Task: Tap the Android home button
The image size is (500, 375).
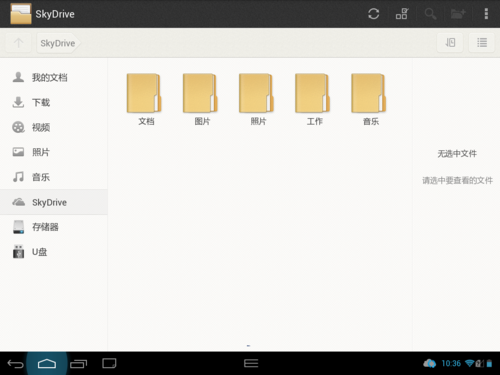Action: click(x=47, y=363)
